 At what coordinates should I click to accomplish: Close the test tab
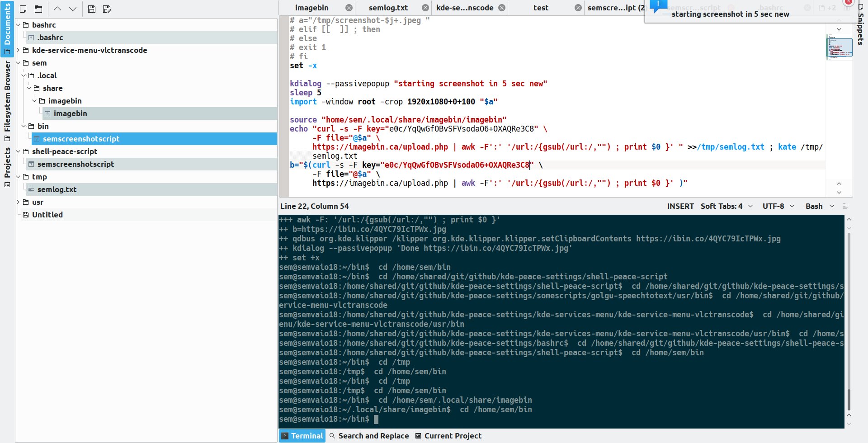tap(578, 8)
